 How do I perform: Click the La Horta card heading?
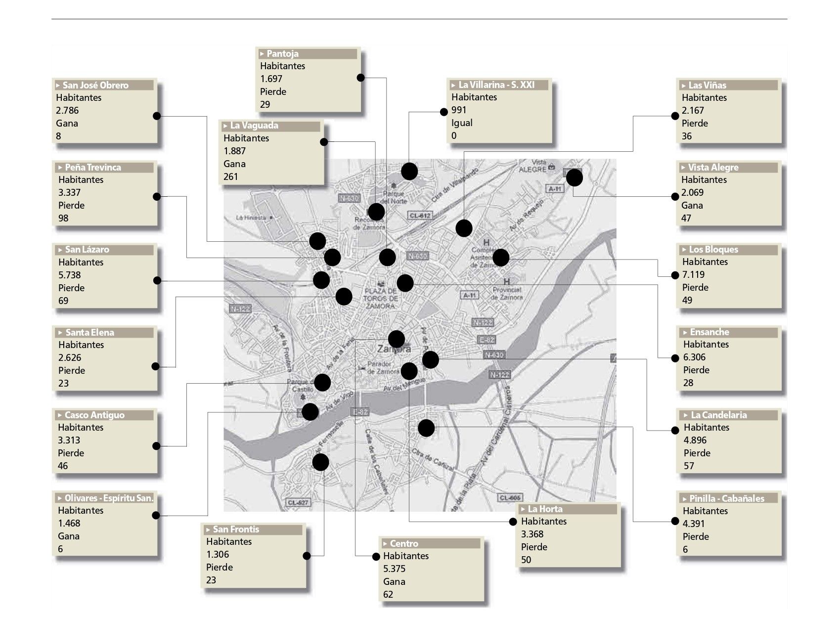(x=545, y=509)
